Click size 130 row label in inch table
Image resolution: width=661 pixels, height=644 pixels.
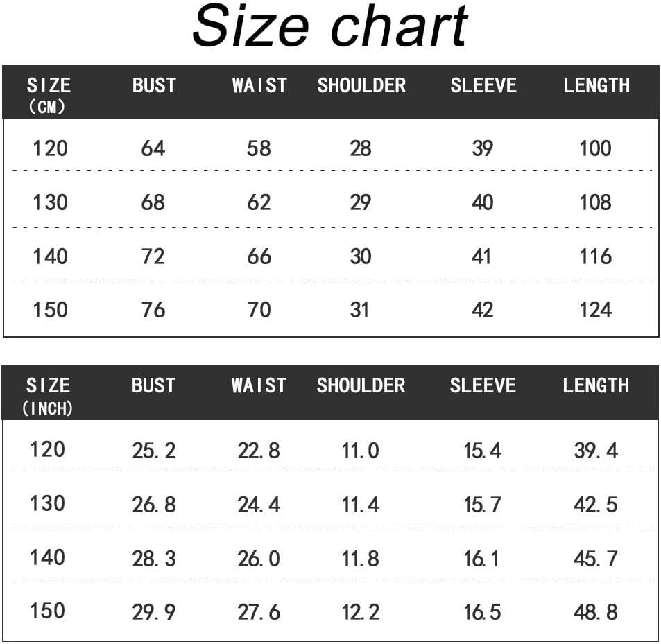pyautogui.click(x=48, y=503)
